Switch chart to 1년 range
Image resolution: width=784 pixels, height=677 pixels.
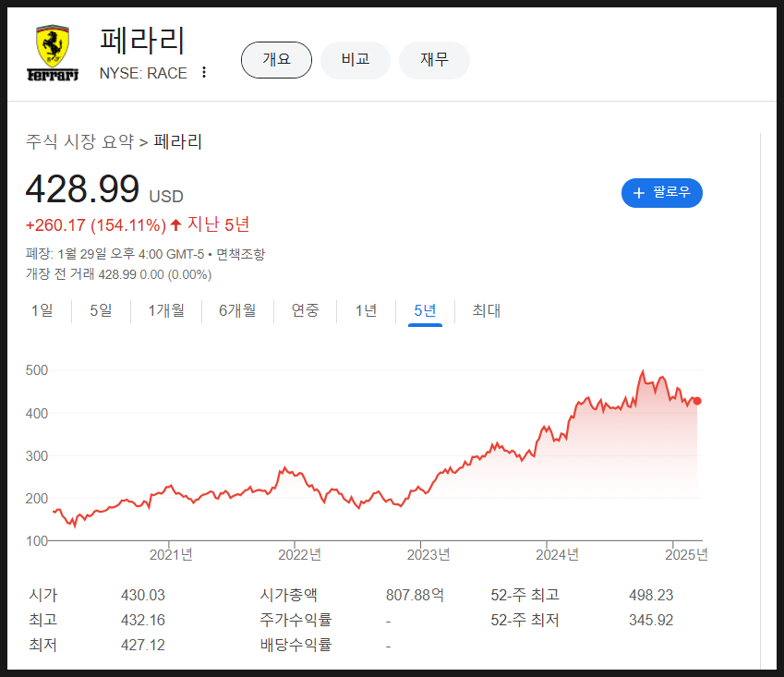366,310
